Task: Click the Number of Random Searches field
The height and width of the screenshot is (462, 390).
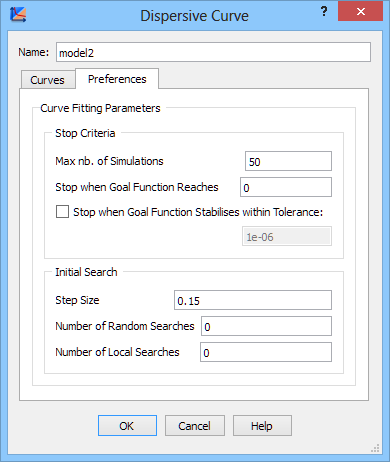Action: click(266, 326)
